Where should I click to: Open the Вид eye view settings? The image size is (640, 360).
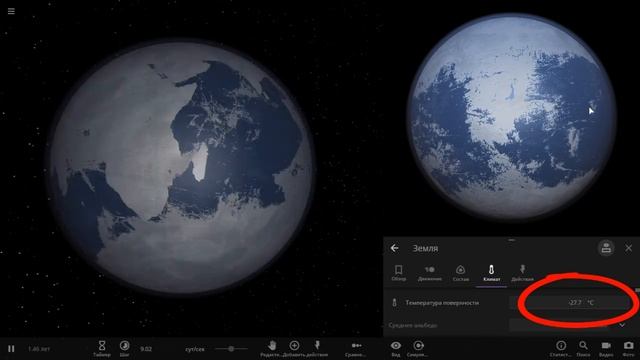click(x=396, y=348)
